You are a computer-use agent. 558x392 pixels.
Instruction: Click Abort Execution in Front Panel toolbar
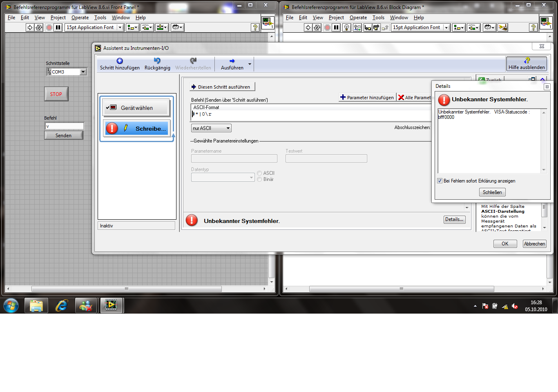(49, 27)
